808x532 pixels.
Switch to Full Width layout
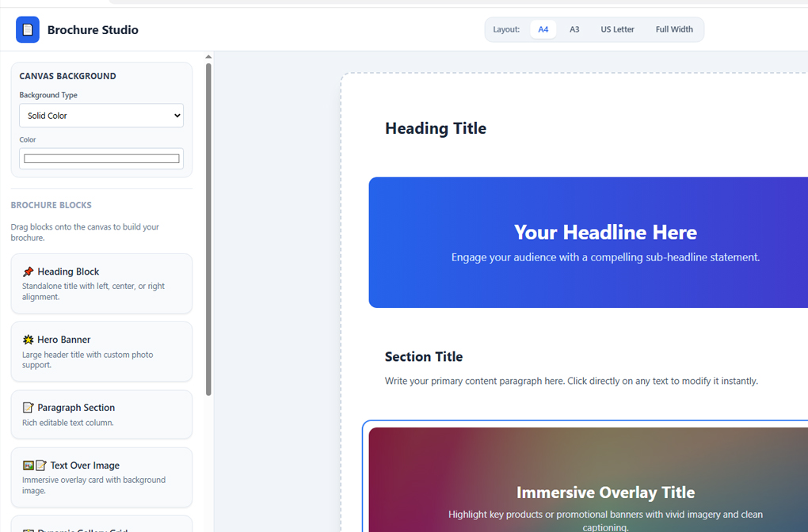coord(674,29)
